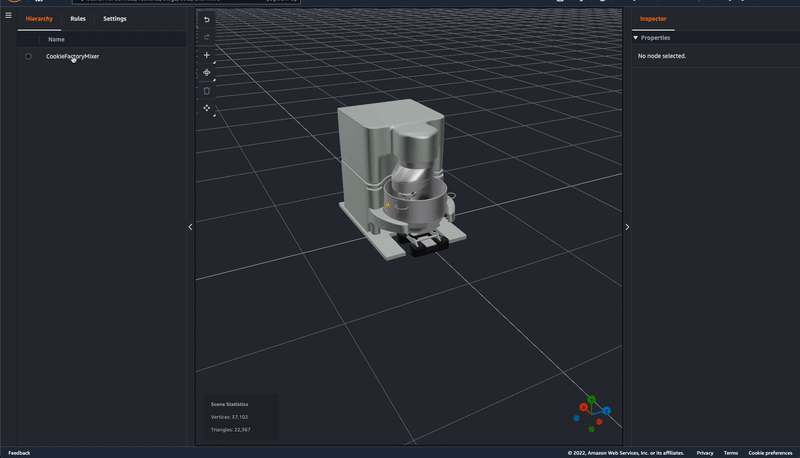Image resolution: width=800 pixels, height=458 pixels.
Task: Click the green Y axis on the orientation gizmo
Action: tap(591, 399)
